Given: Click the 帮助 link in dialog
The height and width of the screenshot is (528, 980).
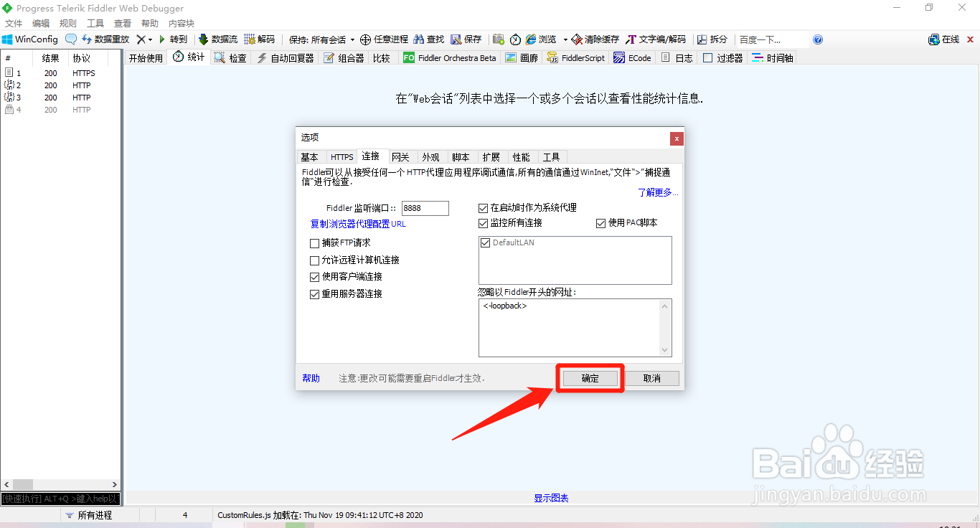Looking at the screenshot, I should point(311,378).
